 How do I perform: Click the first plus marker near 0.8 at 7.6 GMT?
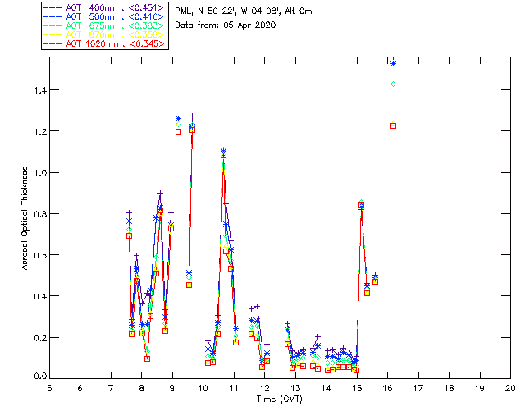[x=129, y=213]
